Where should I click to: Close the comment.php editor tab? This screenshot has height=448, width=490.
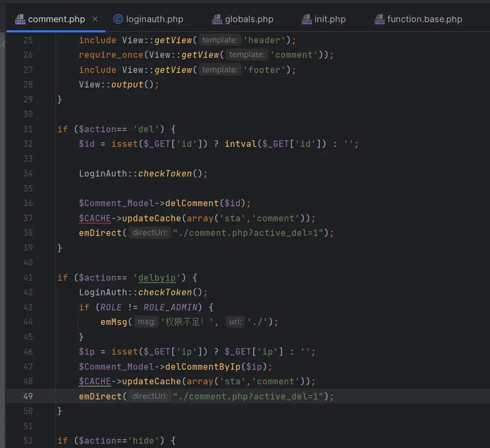[x=95, y=19]
